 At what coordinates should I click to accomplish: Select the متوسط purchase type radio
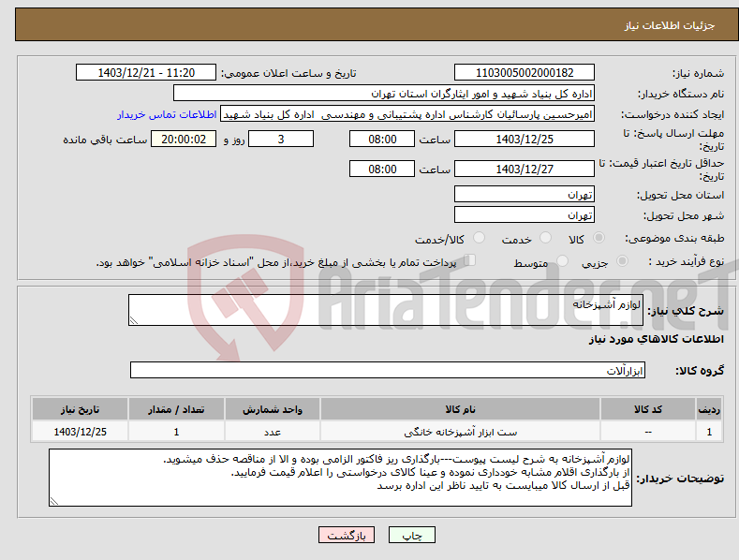[x=562, y=261]
